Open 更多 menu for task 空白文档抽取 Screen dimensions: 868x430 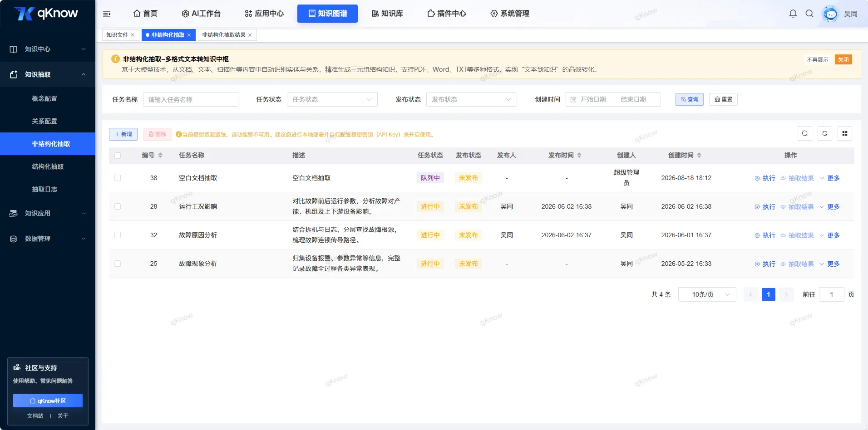click(x=829, y=178)
